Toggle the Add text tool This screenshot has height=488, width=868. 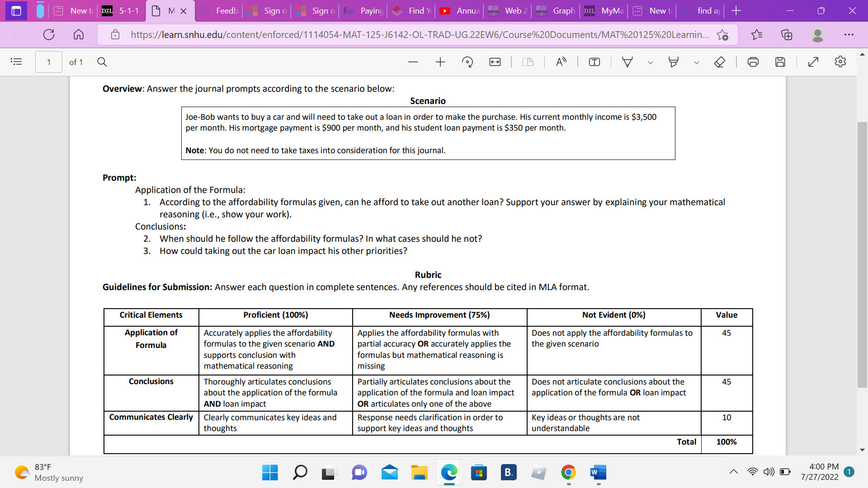pyautogui.click(x=594, y=62)
